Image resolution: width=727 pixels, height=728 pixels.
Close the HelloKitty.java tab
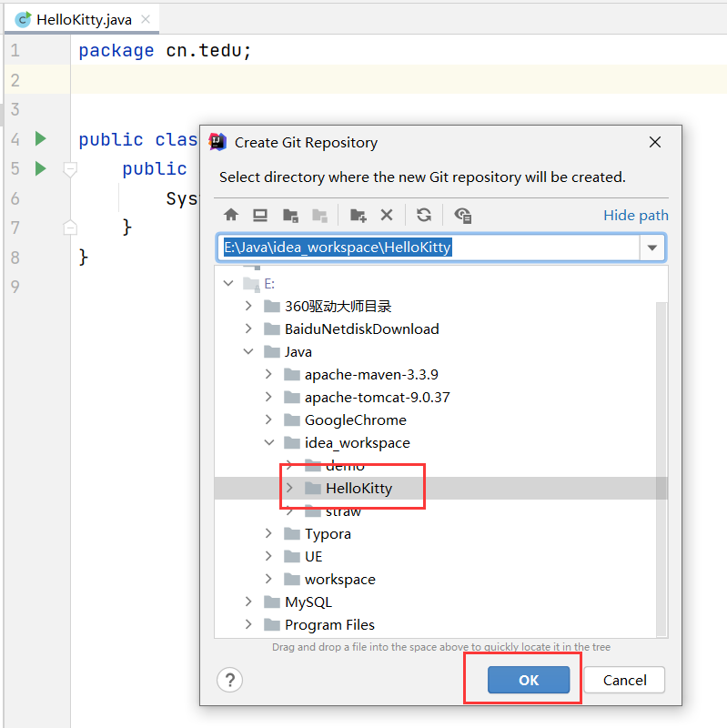pyautogui.click(x=146, y=19)
